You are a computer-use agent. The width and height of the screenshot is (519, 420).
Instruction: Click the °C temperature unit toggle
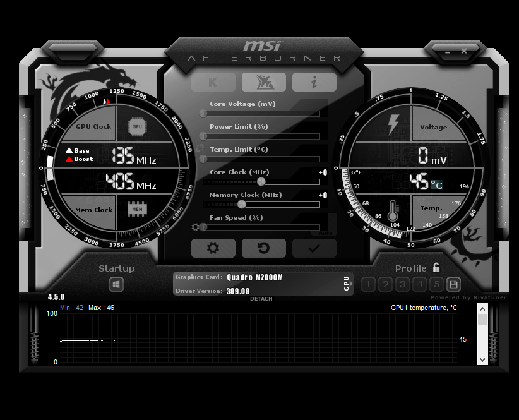click(x=436, y=184)
